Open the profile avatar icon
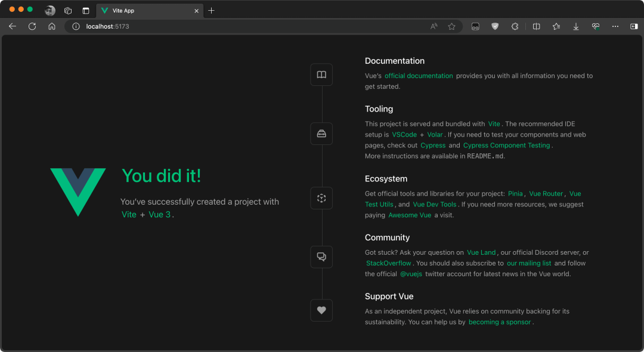Image resolution: width=644 pixels, height=352 pixels. pos(50,11)
